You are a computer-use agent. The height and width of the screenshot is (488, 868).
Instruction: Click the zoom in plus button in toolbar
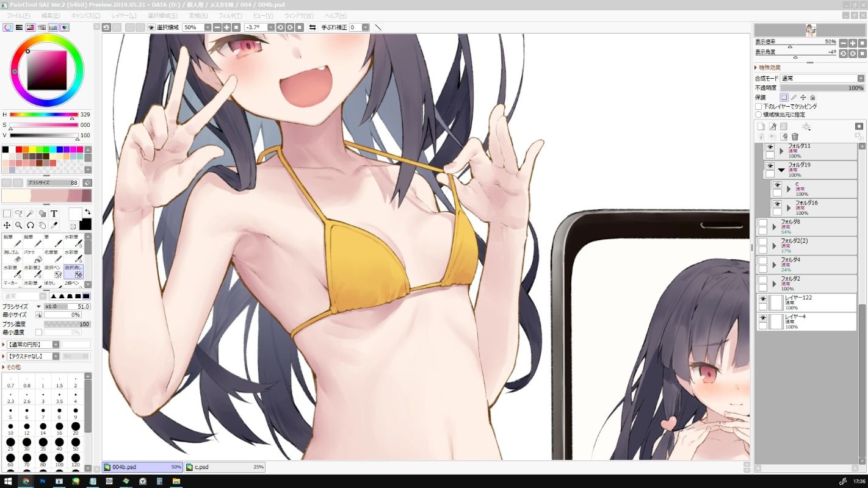(226, 27)
